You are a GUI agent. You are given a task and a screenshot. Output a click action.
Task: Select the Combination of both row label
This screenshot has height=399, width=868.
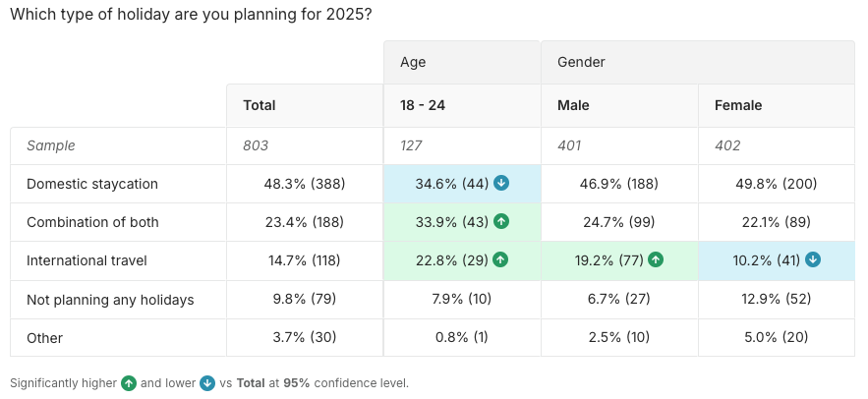point(92,222)
